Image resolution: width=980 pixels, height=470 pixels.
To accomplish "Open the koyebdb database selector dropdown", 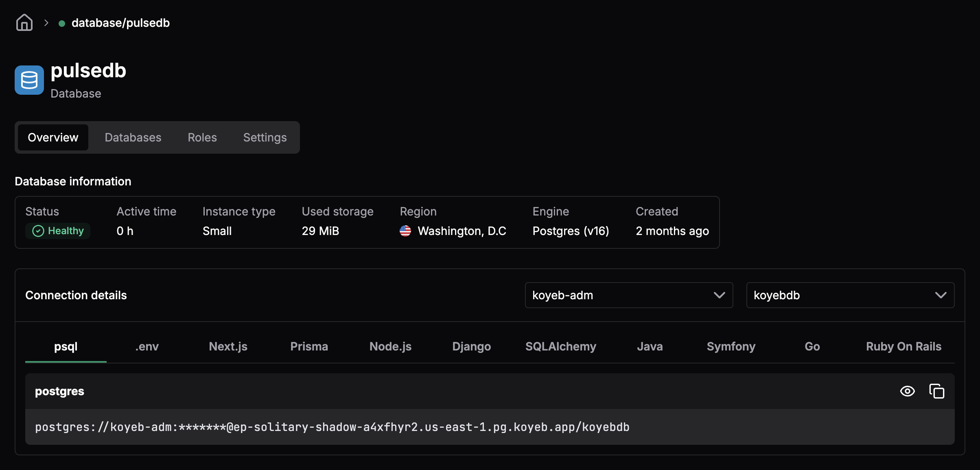I will click(850, 295).
